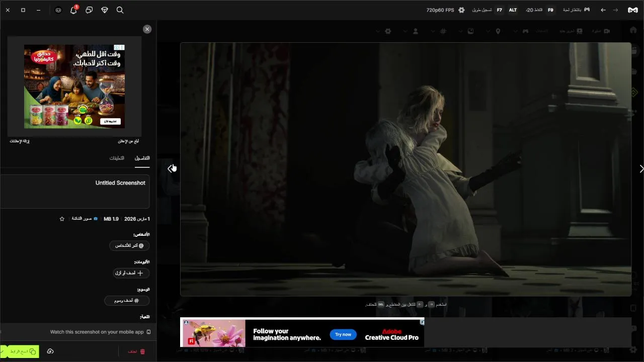Click إزالة الإعلانات remove ads link
This screenshot has width=644, height=362.
tap(19, 141)
